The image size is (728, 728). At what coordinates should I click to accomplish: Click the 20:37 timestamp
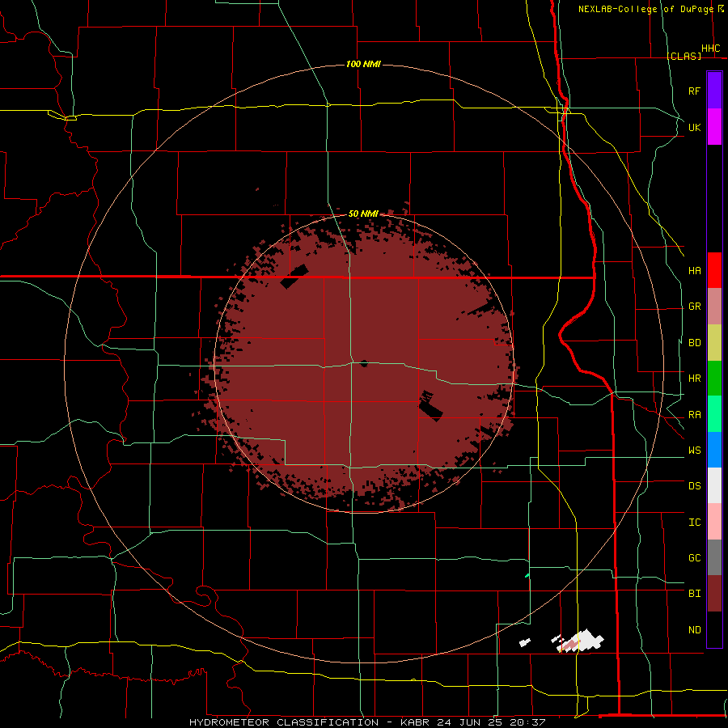527,722
